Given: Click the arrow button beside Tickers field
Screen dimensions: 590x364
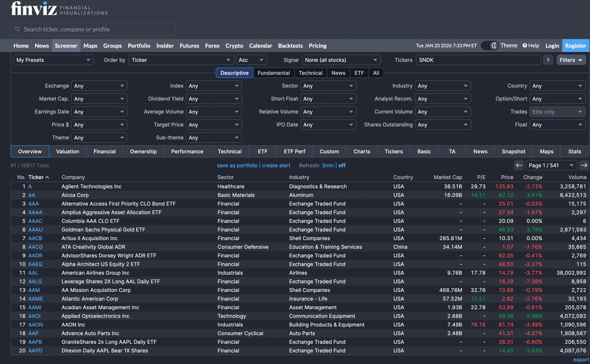Looking at the screenshot, I should [x=548, y=60].
